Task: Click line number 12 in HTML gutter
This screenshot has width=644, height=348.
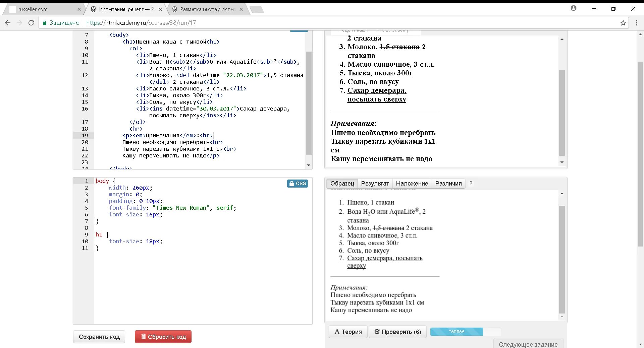Action: click(85, 75)
